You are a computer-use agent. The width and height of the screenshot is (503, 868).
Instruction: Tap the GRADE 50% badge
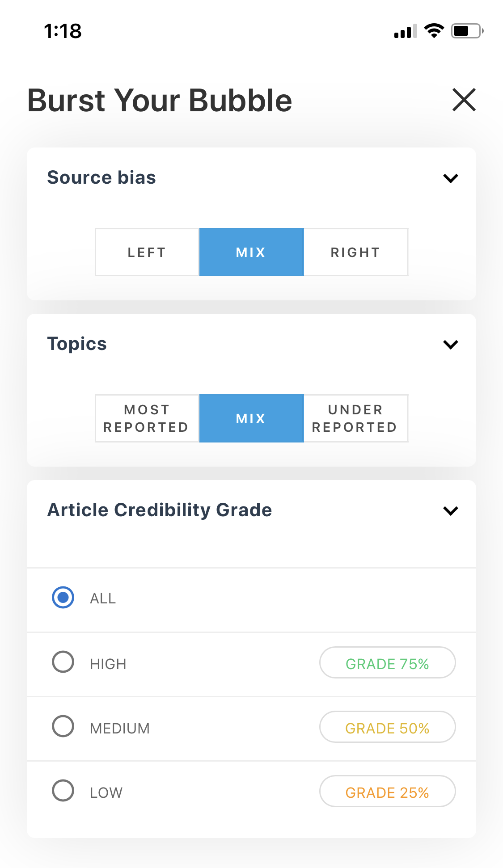387,727
